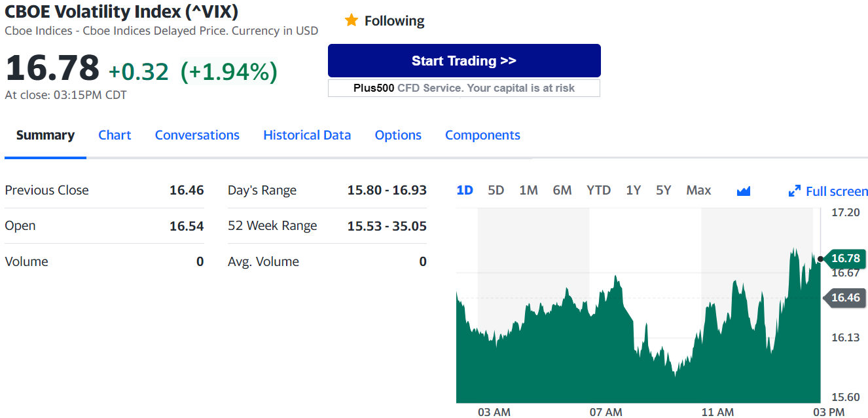This screenshot has height=418, width=868.
Task: Click the 16.46 previous close chart marker
Action: point(844,297)
